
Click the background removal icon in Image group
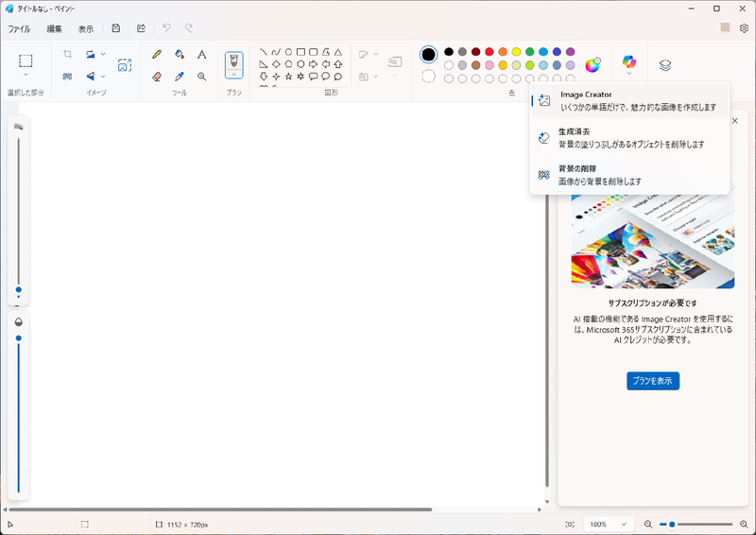(67, 77)
